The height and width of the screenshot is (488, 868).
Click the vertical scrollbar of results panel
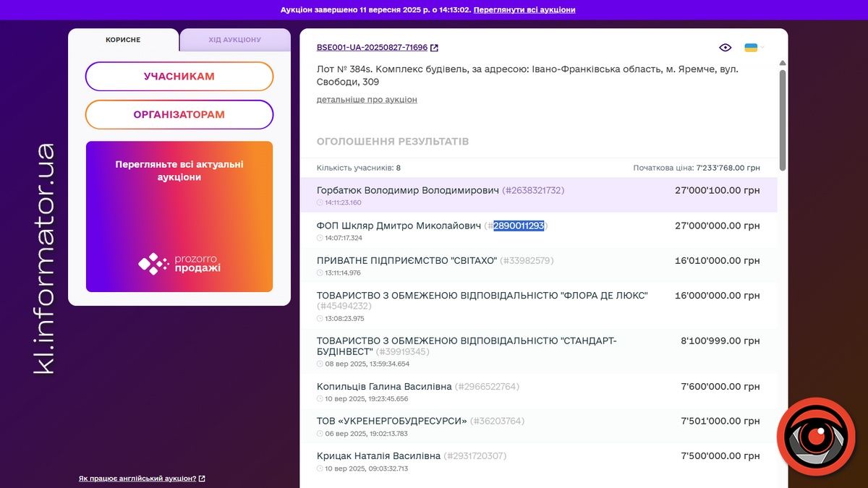[x=782, y=119]
